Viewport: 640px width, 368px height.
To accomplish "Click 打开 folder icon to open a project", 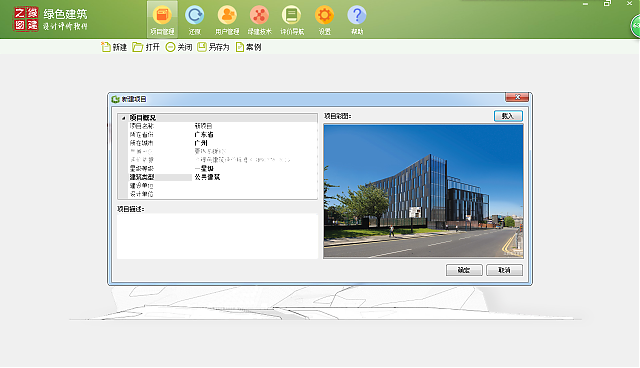I will point(146,47).
